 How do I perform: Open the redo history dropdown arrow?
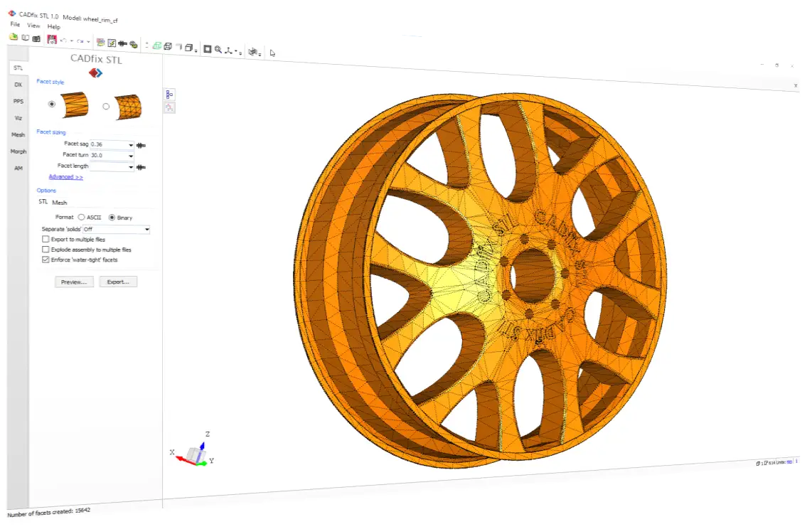click(x=89, y=42)
